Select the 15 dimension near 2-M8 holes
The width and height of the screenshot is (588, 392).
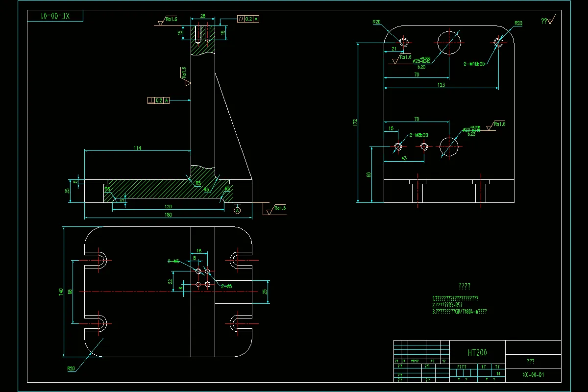391,129
